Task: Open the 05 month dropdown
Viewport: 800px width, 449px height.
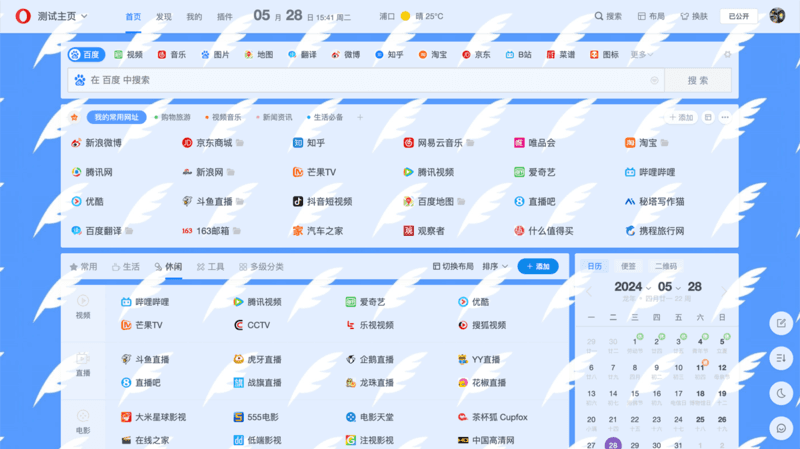Action: [669, 287]
